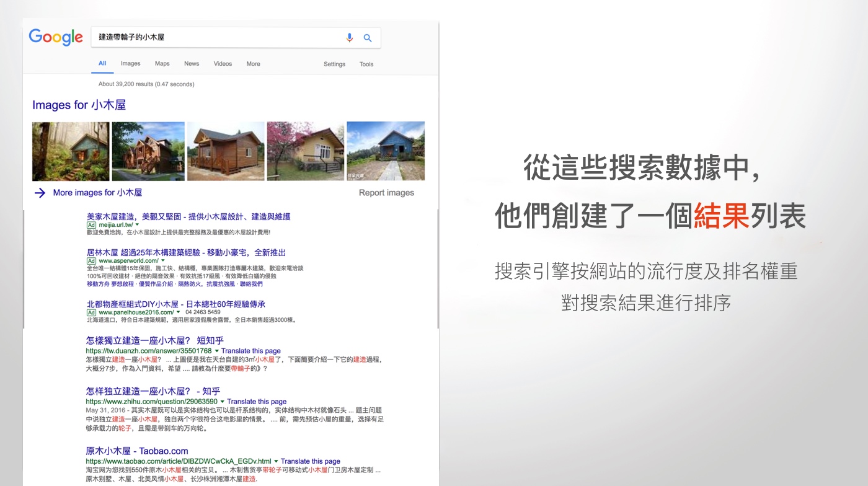Click Translate this page for zhihu.com result
Image resolution: width=868 pixels, height=486 pixels.
(x=257, y=402)
